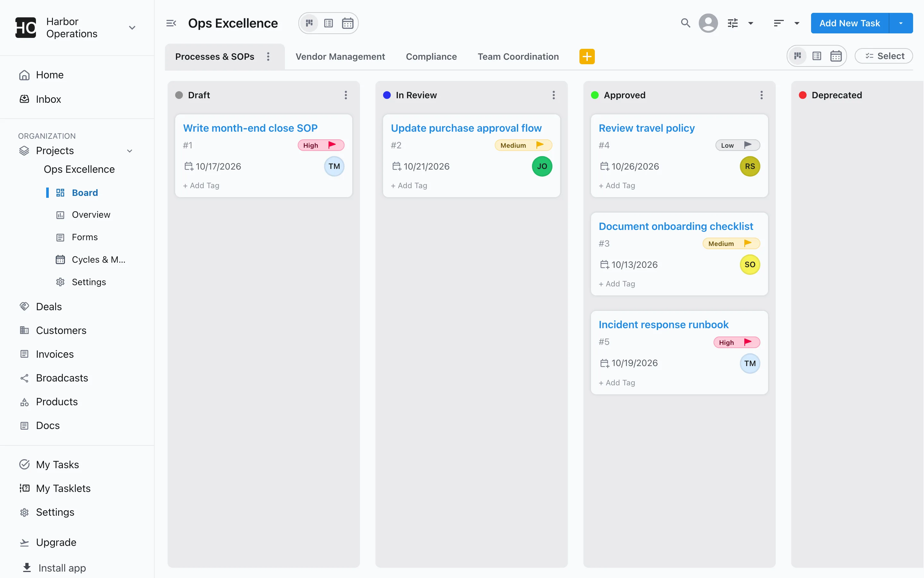Open Board in sidebar
The image size is (924, 578).
[x=85, y=193]
